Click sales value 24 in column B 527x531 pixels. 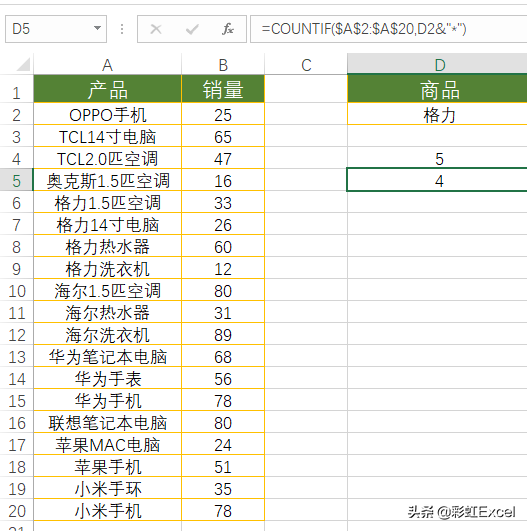[x=223, y=445]
